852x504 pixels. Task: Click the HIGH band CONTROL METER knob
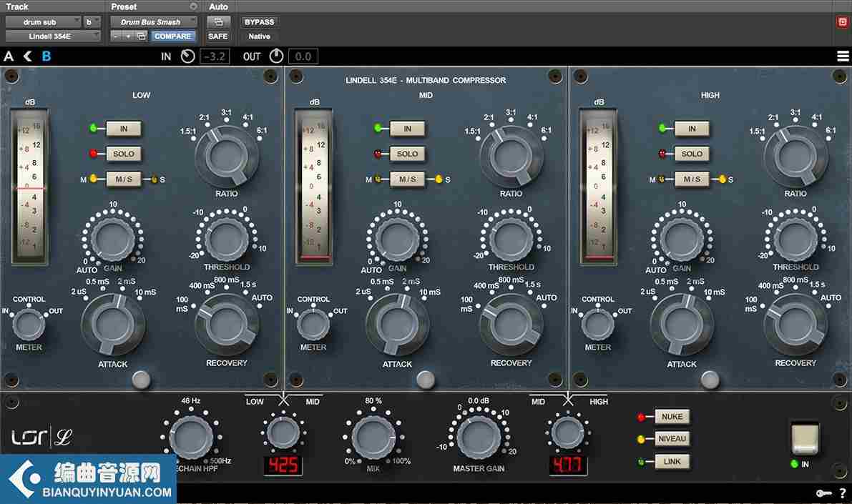point(598,325)
